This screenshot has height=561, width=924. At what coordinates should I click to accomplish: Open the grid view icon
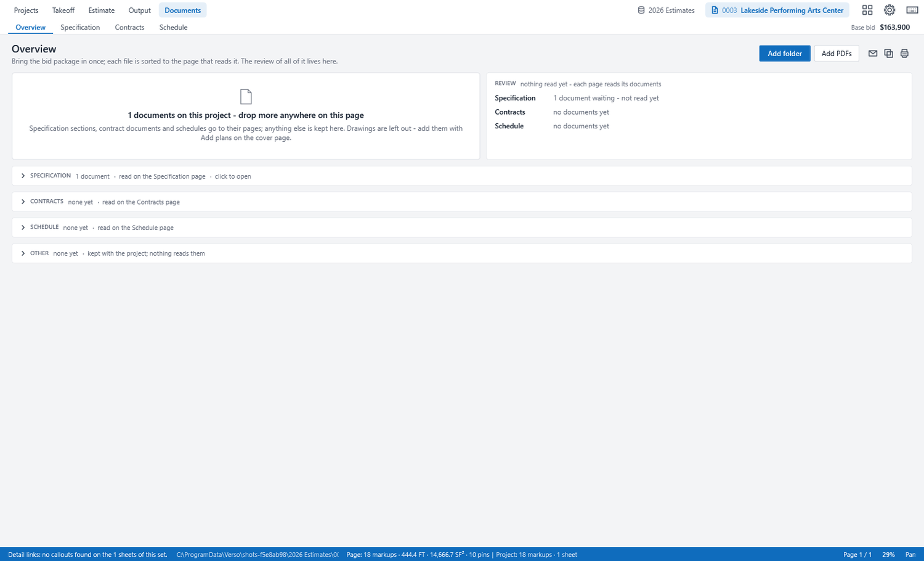point(867,10)
